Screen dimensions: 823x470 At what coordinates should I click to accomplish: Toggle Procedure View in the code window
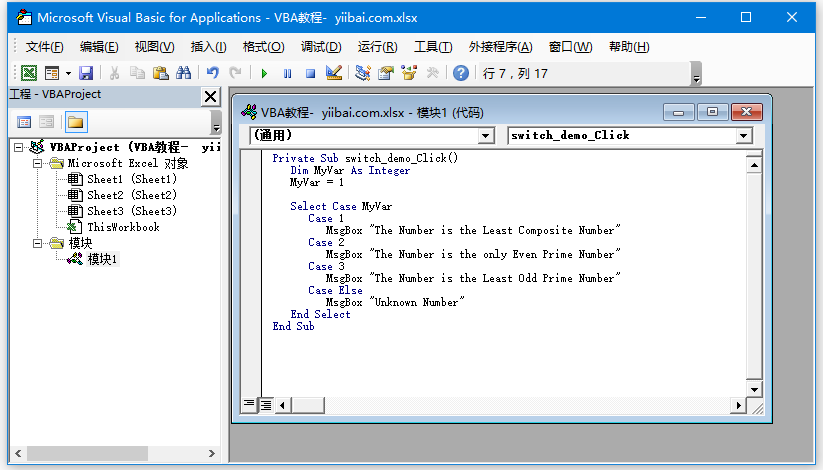point(249,405)
